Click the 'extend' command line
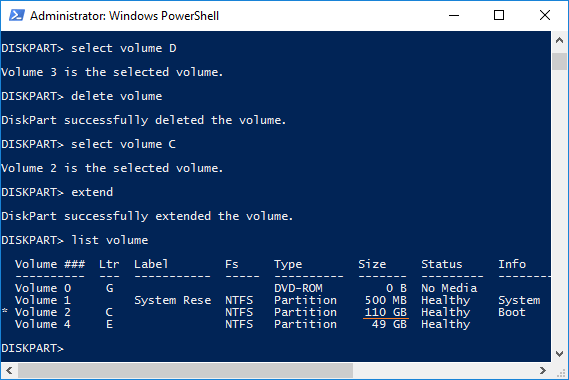The height and width of the screenshot is (380, 569). (x=57, y=192)
